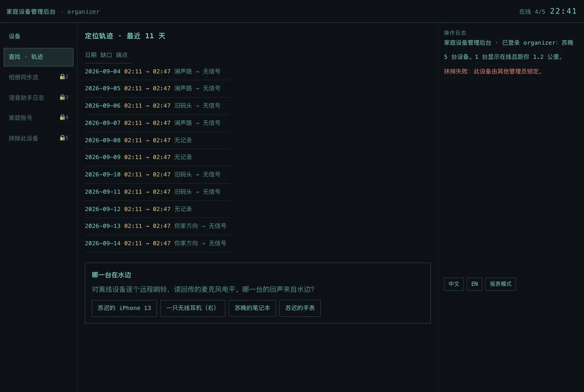The width and height of the screenshot is (584, 392).
Task: Go to 家庭账号 in the sidebar
Action: pos(38,118)
